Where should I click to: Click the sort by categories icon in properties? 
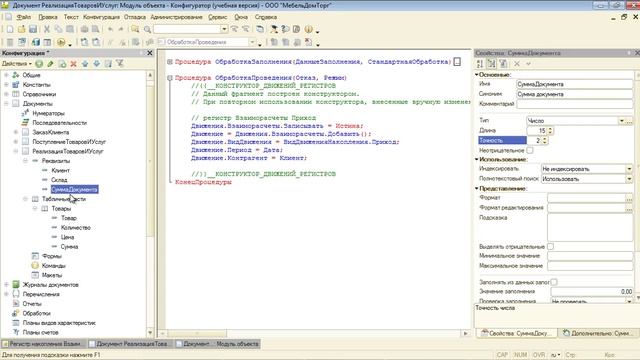[x=491, y=64]
